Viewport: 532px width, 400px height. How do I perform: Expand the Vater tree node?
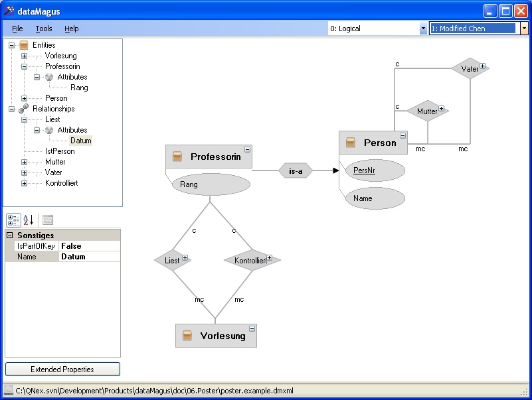pyautogui.click(x=24, y=172)
